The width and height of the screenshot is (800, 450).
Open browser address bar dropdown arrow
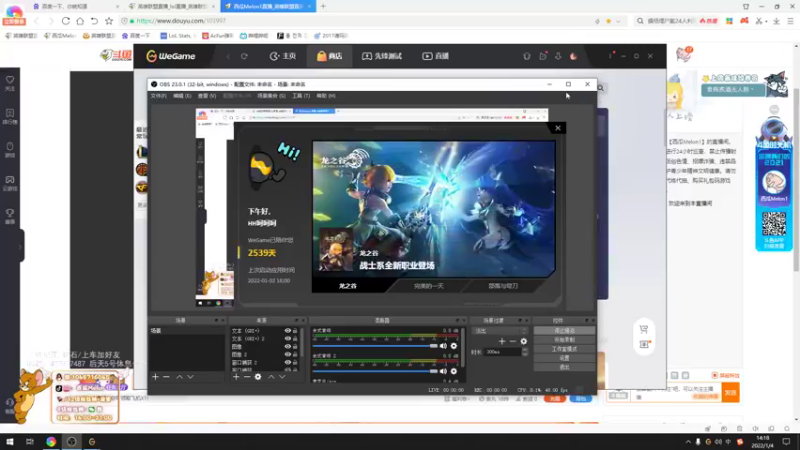pos(618,21)
